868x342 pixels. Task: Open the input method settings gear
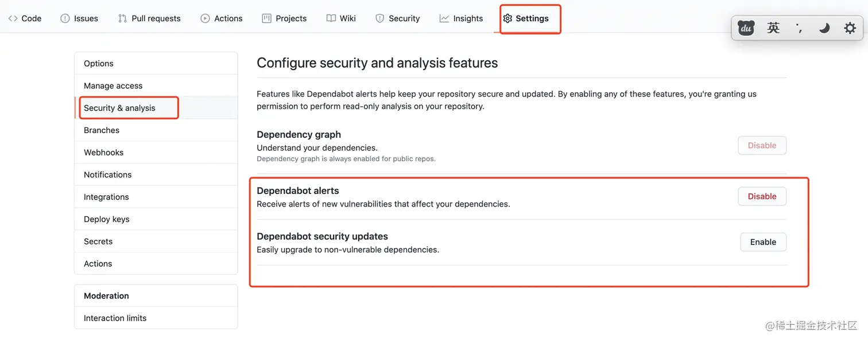850,28
